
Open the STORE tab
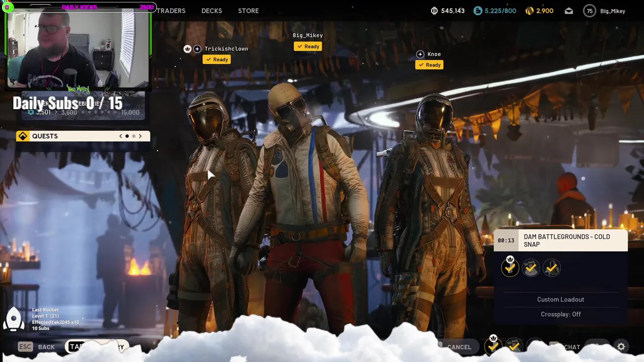[249, 11]
